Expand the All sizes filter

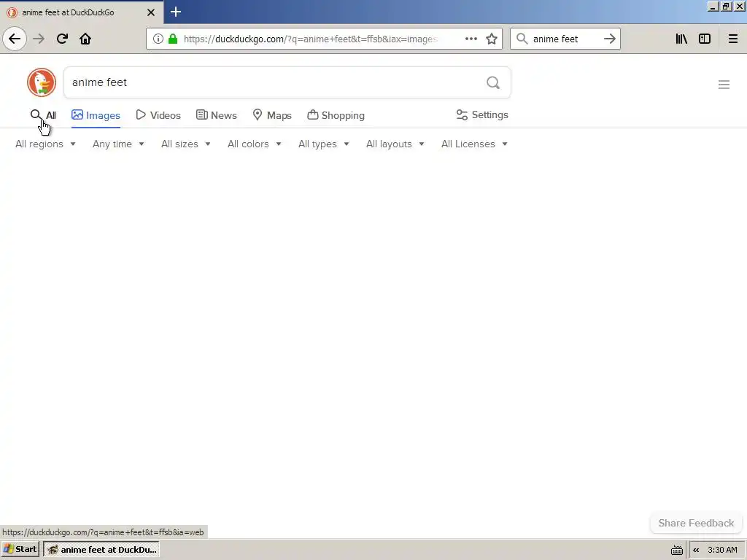186,144
